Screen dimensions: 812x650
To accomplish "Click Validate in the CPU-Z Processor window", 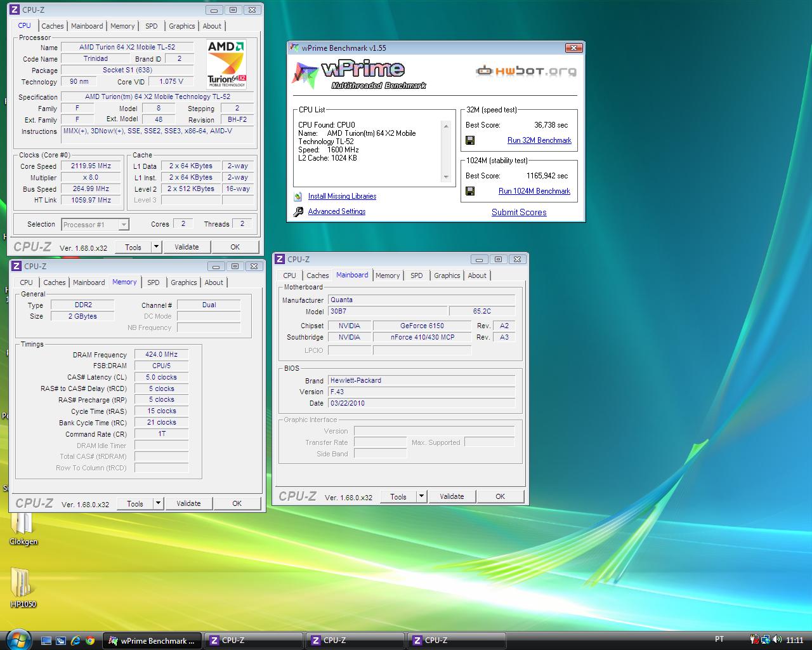I will coord(187,247).
